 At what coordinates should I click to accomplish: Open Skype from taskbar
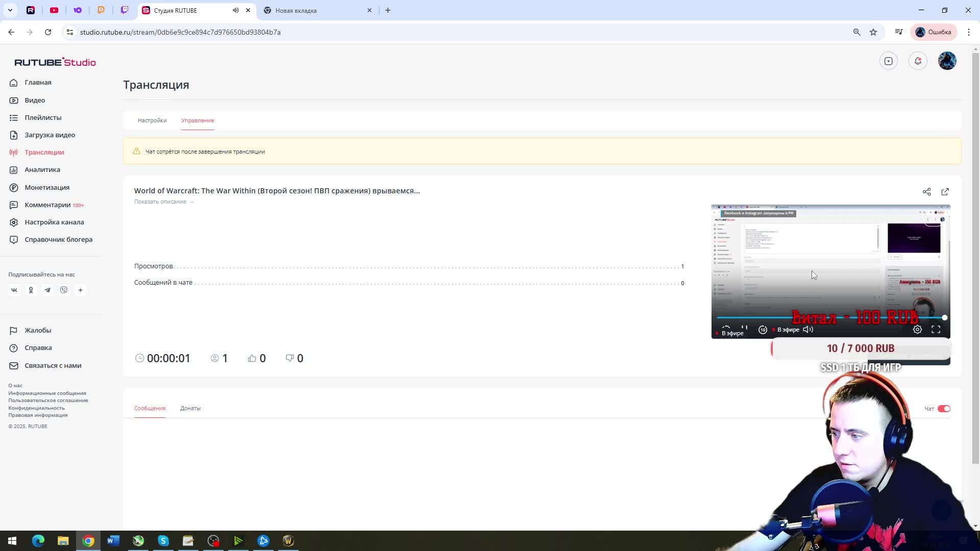coord(163,541)
